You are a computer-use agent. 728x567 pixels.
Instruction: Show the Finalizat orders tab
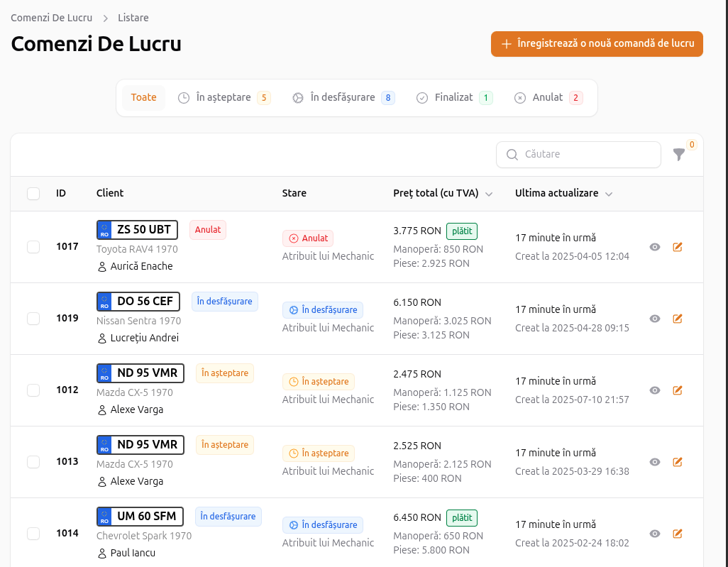(x=454, y=97)
